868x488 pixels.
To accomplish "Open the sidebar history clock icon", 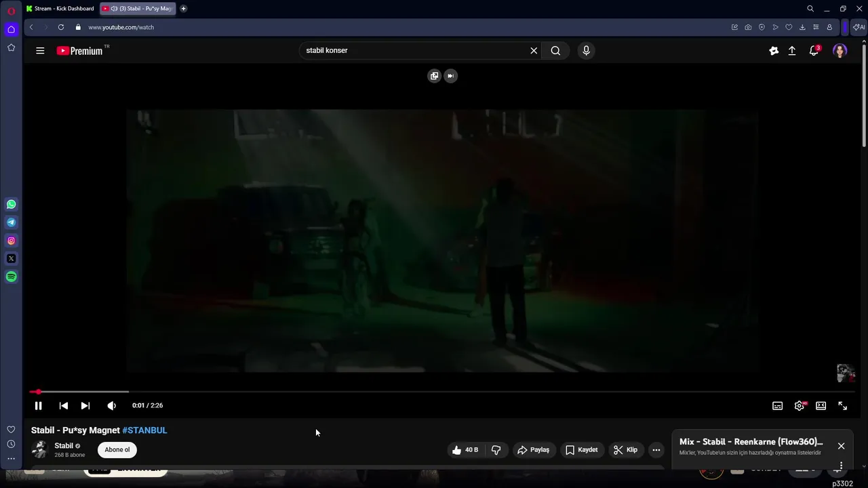I will (x=11, y=444).
